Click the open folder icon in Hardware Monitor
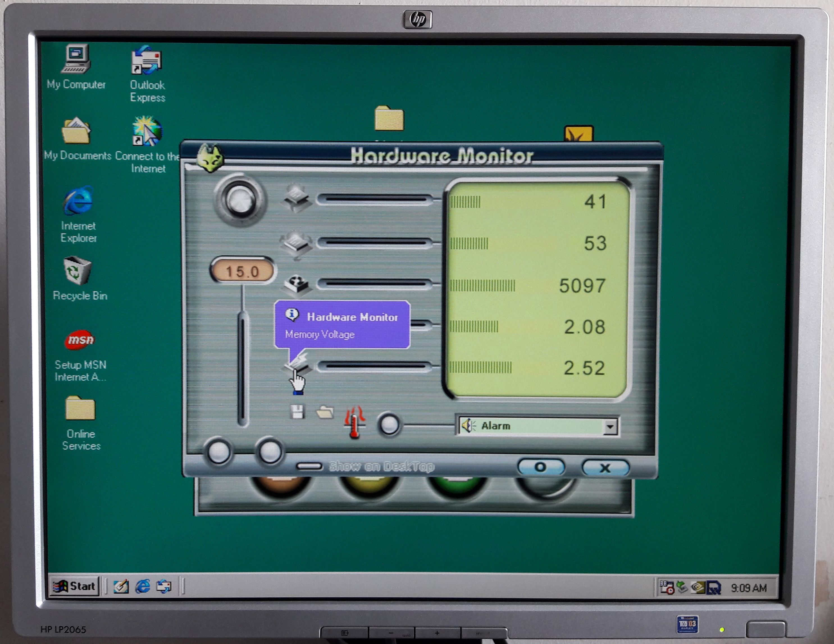Screen dimensions: 834x644 (325, 412)
